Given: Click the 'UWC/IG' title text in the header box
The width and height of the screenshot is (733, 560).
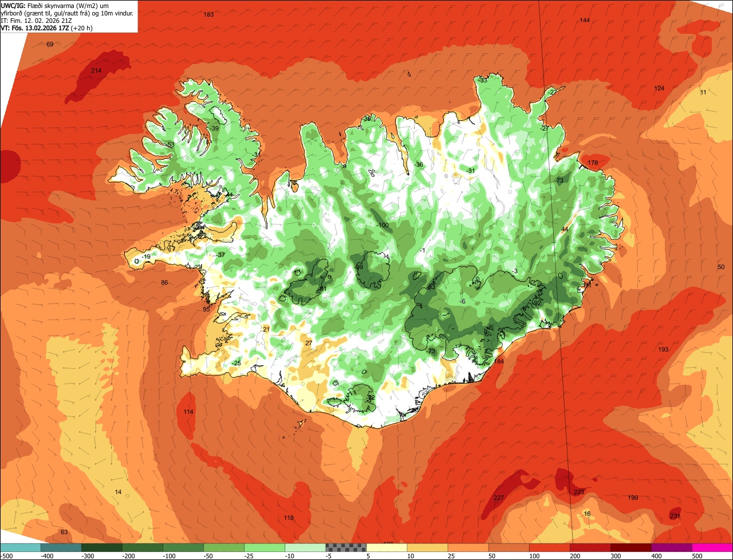Looking at the screenshot, I should coord(14,5).
